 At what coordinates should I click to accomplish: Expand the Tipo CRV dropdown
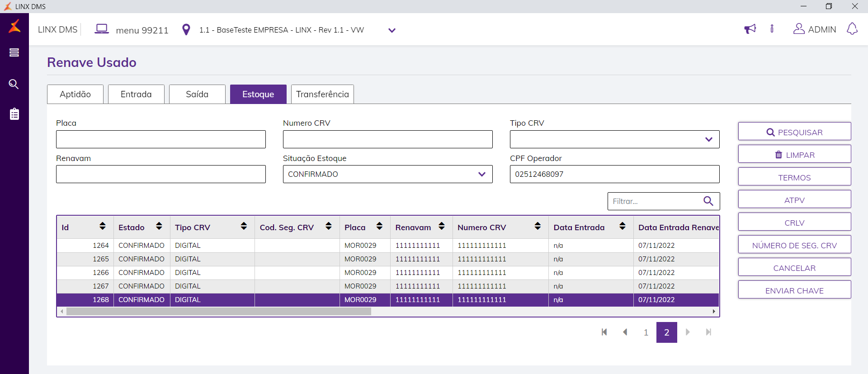pos(708,139)
